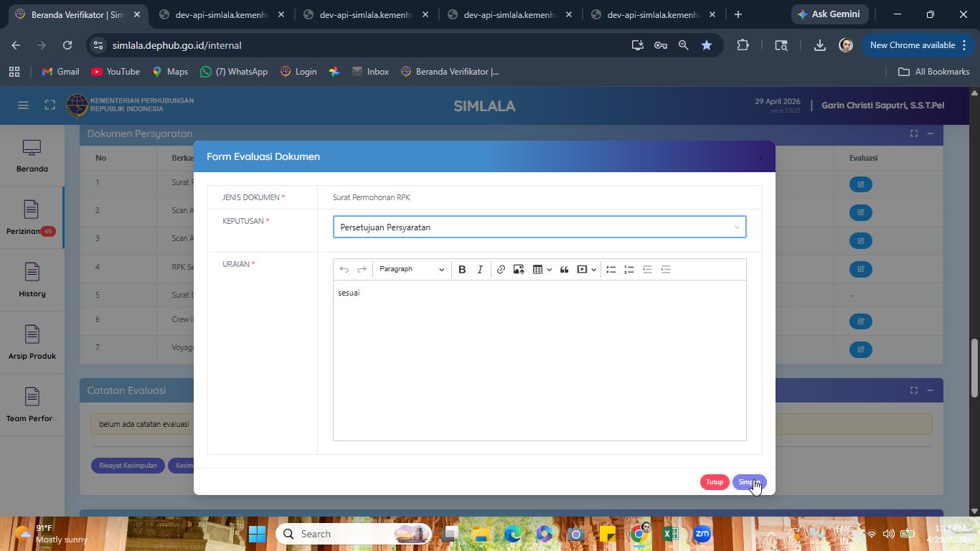Click the red Tutup button
The image size is (980, 551).
(x=715, y=482)
